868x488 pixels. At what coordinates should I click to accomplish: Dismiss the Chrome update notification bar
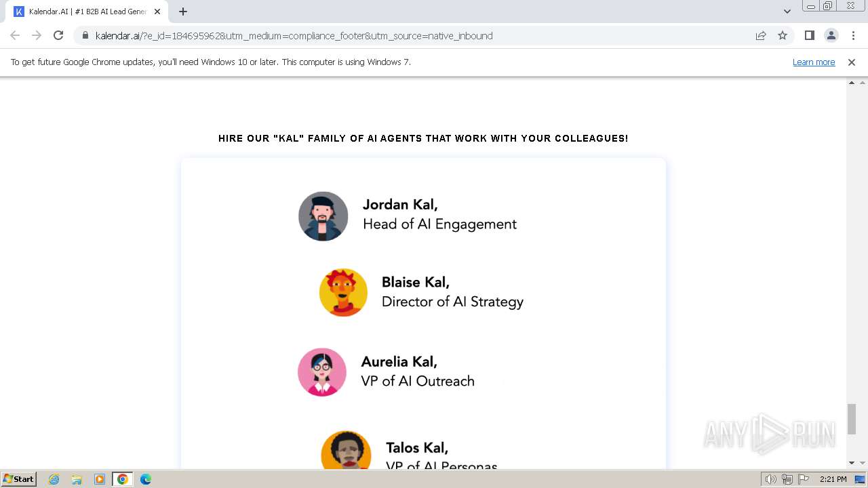[852, 62]
